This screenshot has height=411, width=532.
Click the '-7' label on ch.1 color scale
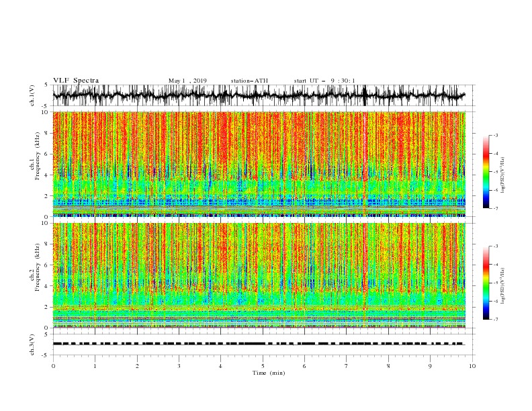495,209
